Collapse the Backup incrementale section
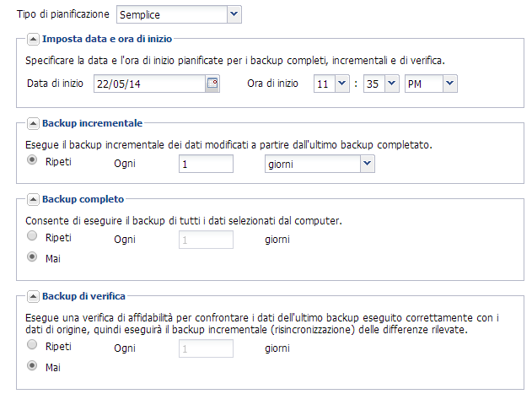This screenshot has width=532, height=394. click(x=33, y=123)
